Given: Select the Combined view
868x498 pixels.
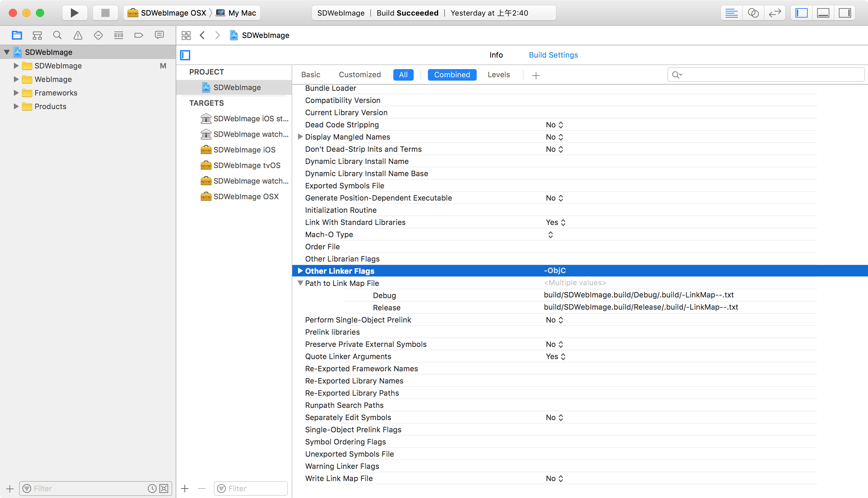Looking at the screenshot, I should tap(452, 75).
